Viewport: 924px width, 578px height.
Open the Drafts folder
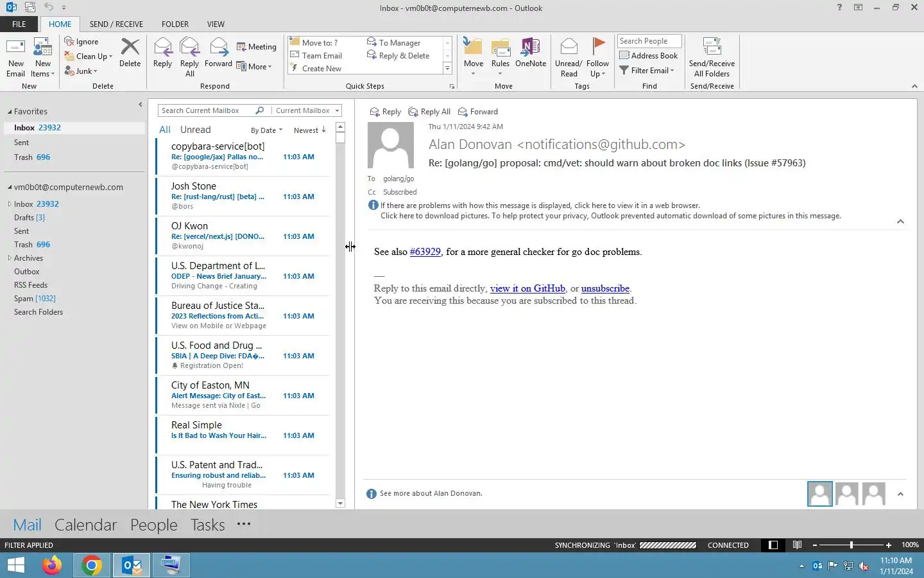tap(30, 218)
